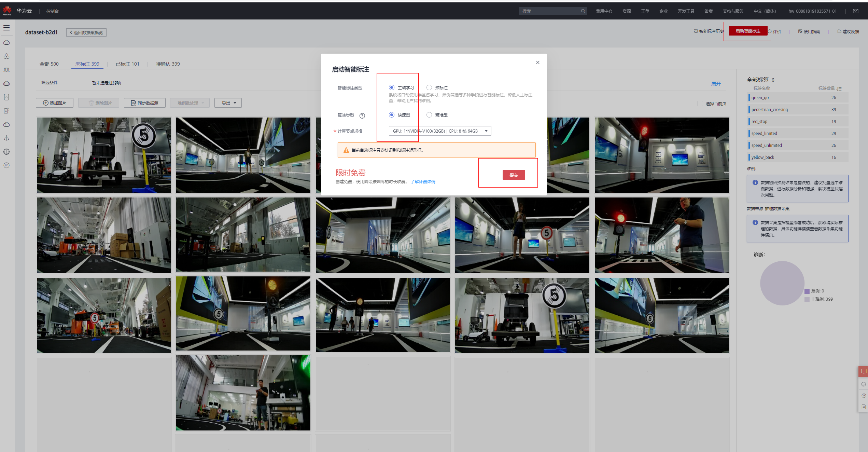Click the purple 难例 legend swatch
Screen dimensions: 868x452
point(807,291)
